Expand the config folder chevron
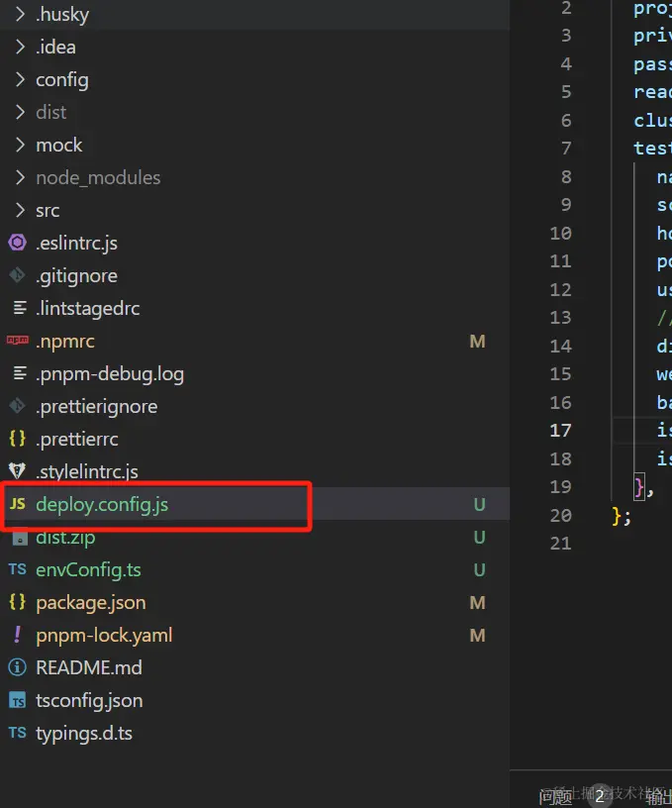This screenshot has width=672, height=808. (x=20, y=79)
